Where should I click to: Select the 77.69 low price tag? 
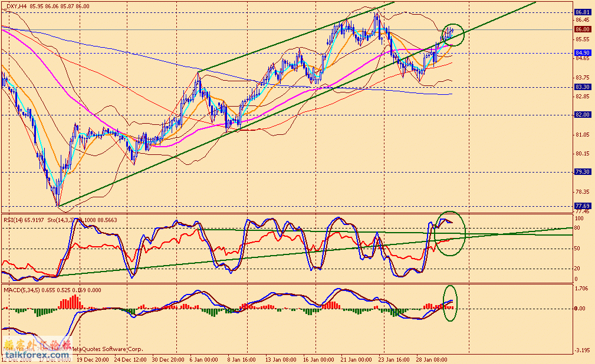[582, 206]
